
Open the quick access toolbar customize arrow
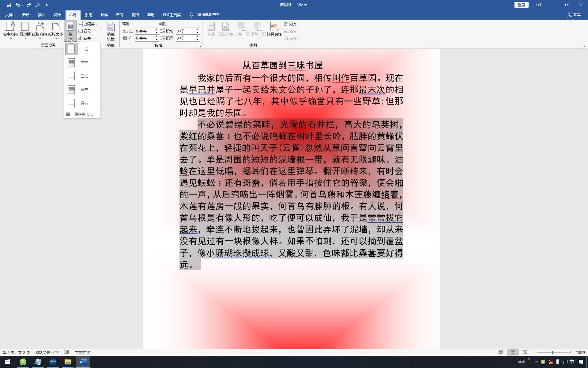point(47,5)
